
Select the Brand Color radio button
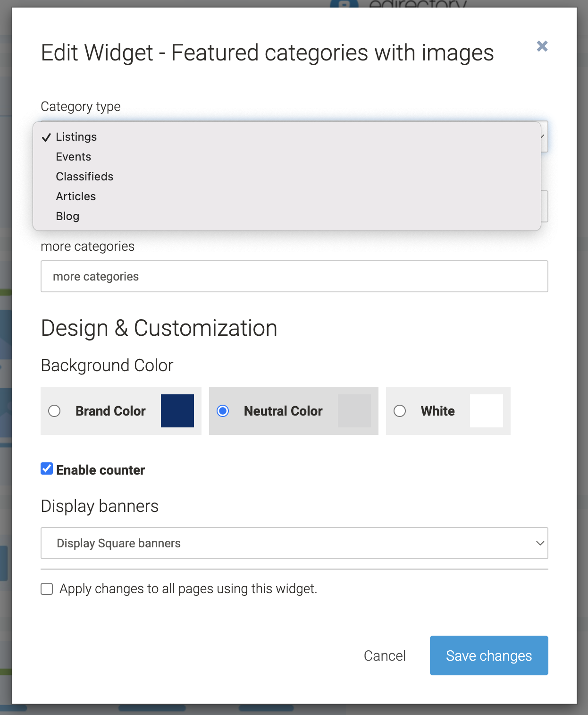pos(55,411)
